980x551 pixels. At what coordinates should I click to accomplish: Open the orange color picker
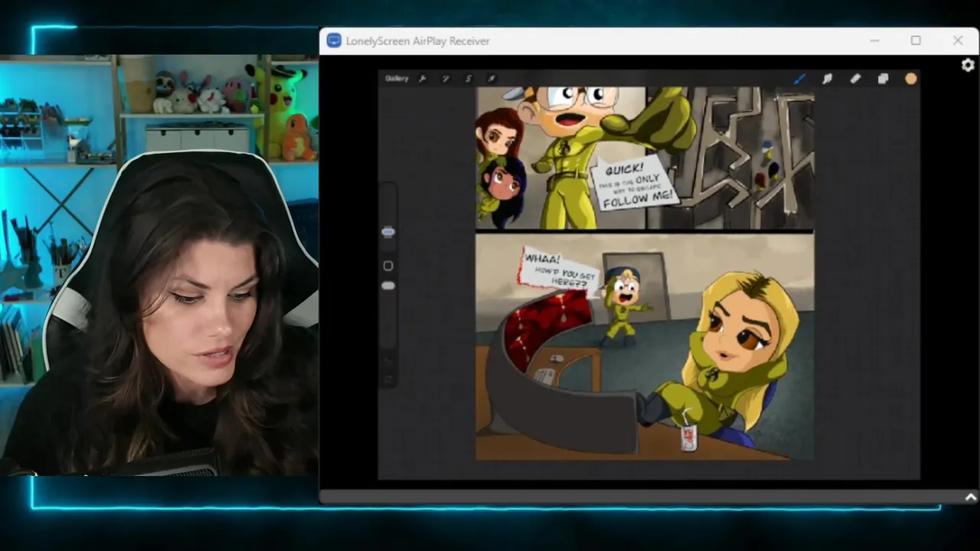tap(910, 78)
